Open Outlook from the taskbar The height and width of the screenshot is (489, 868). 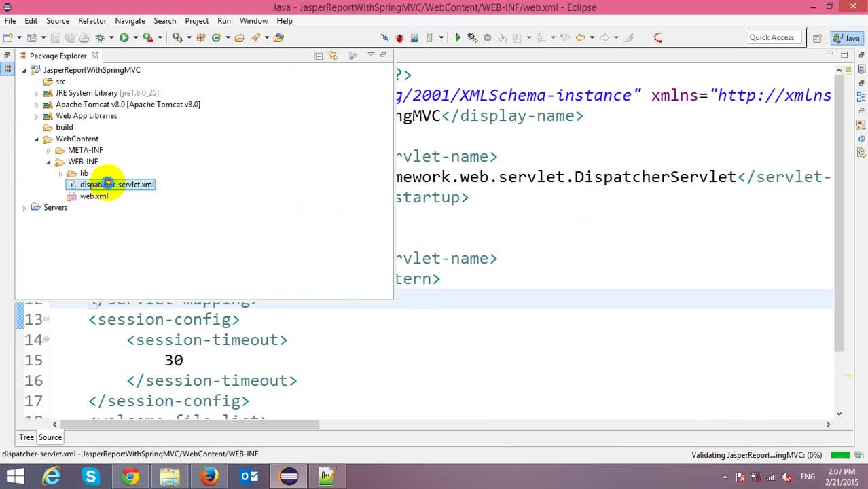249,477
